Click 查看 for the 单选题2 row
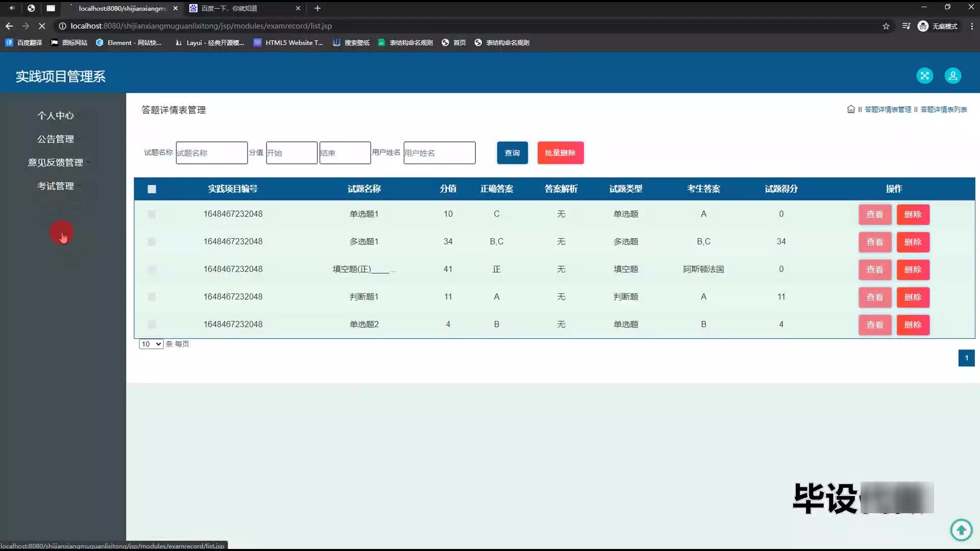The width and height of the screenshot is (980, 551). tap(875, 325)
